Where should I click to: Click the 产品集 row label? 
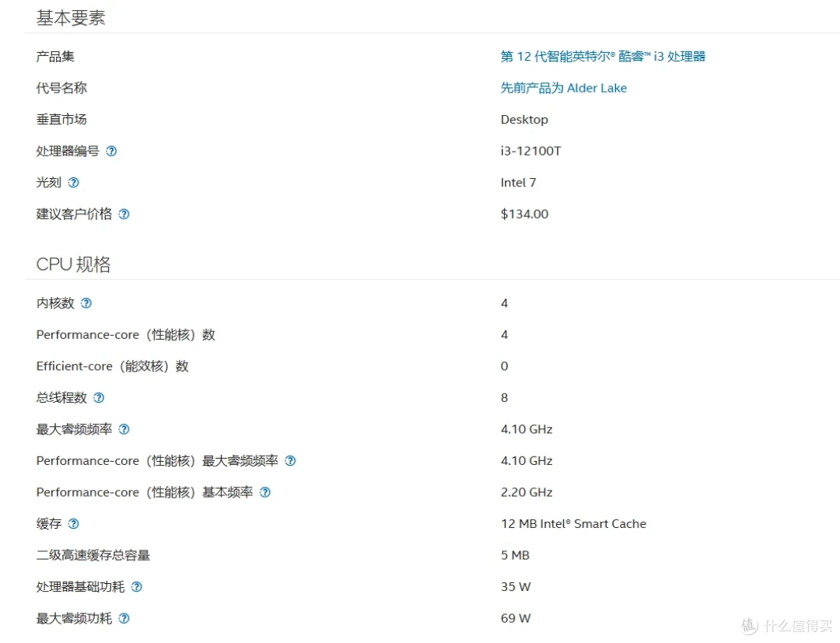55,56
